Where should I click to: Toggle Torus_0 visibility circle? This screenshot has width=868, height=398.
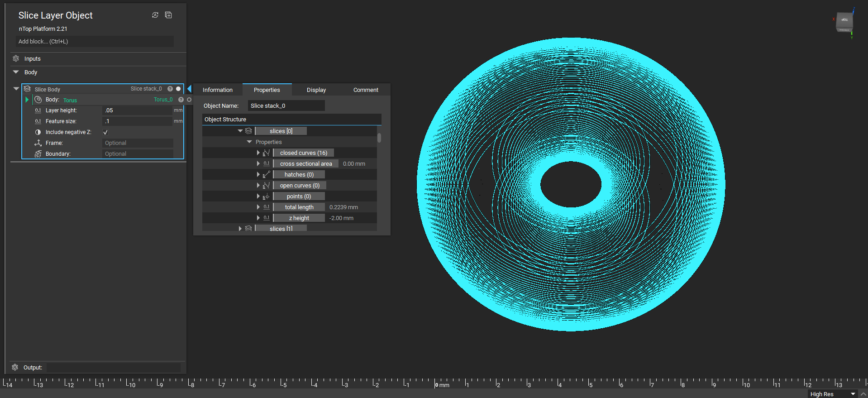point(189,100)
